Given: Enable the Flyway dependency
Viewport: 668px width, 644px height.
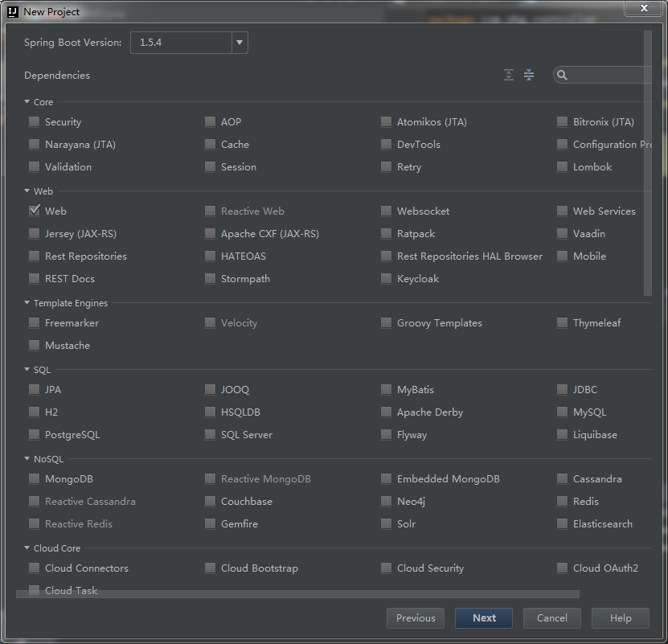Looking at the screenshot, I should pos(386,435).
